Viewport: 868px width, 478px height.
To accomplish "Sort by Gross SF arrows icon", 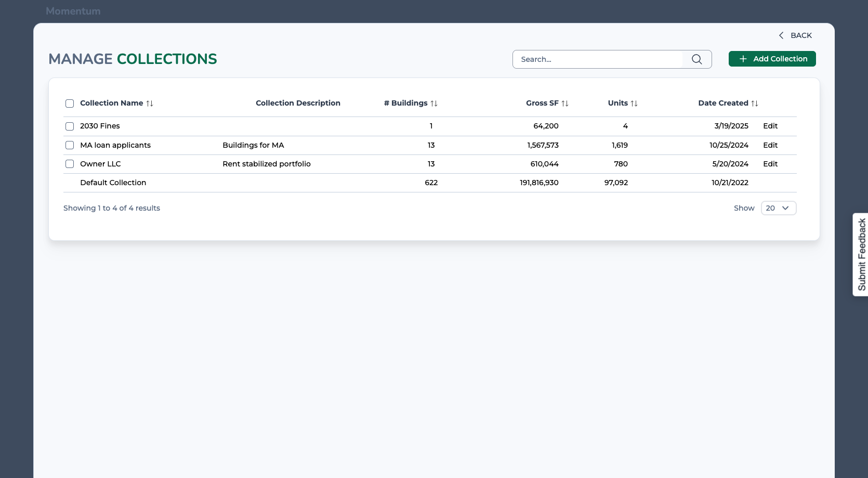I will (565, 104).
